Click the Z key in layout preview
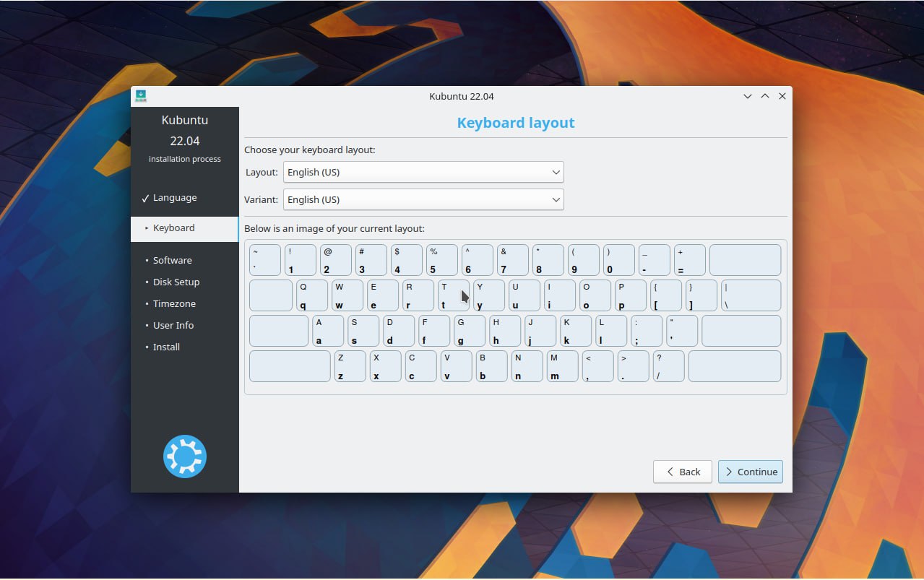 pos(350,366)
